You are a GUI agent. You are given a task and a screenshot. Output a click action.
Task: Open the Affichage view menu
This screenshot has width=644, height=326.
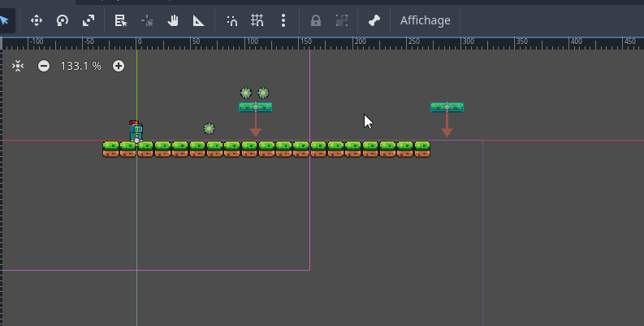[425, 20]
